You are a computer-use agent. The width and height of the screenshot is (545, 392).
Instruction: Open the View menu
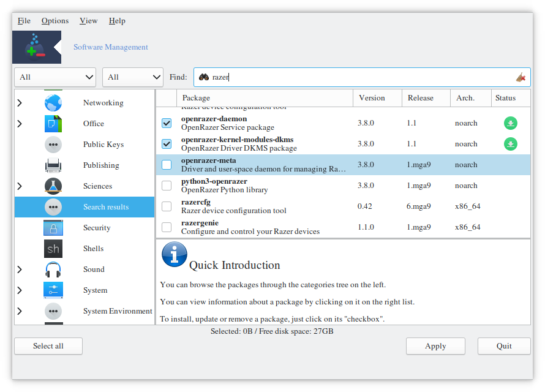pos(89,21)
